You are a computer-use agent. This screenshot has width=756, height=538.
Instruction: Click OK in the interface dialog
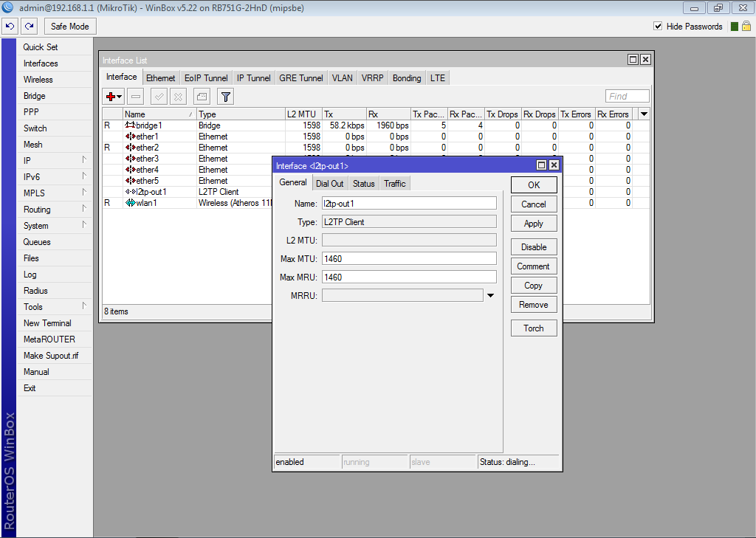(x=534, y=185)
